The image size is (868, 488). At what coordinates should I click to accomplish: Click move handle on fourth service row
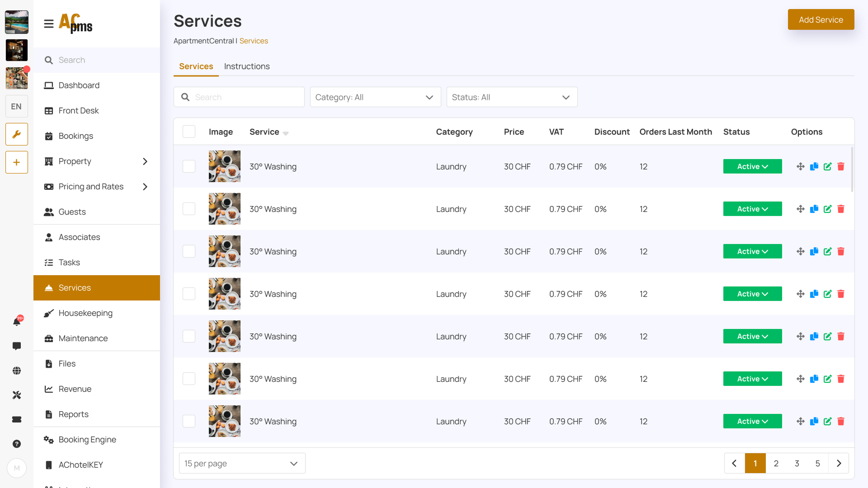point(801,294)
